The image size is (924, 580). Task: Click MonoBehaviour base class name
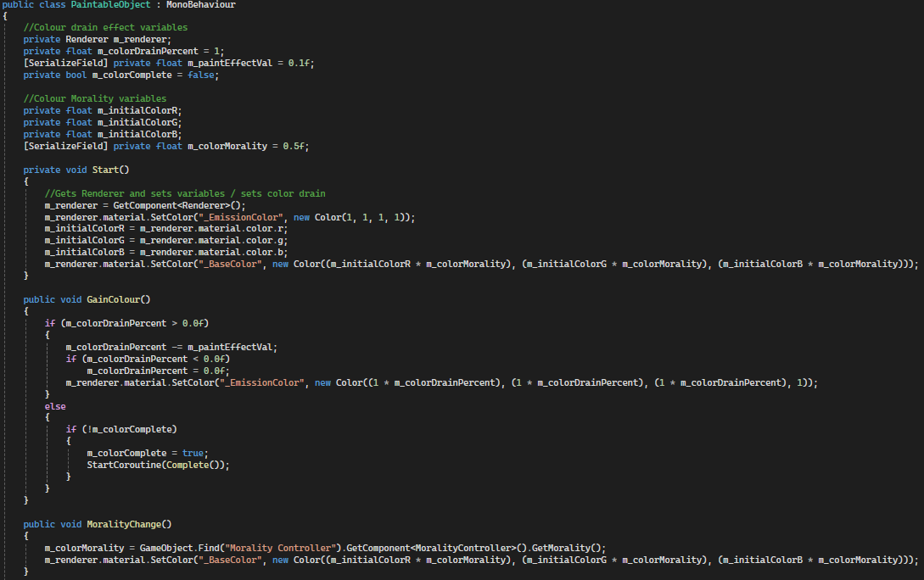coord(201,5)
